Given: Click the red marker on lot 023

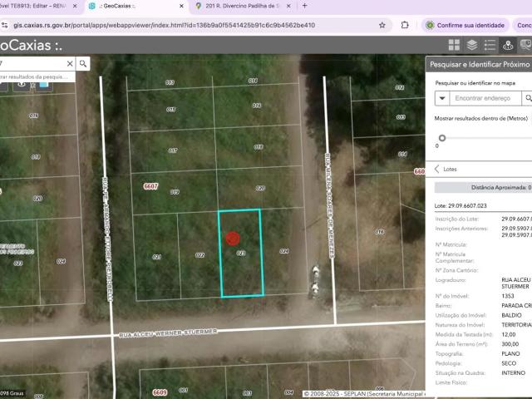Looking at the screenshot, I should pos(233,239).
